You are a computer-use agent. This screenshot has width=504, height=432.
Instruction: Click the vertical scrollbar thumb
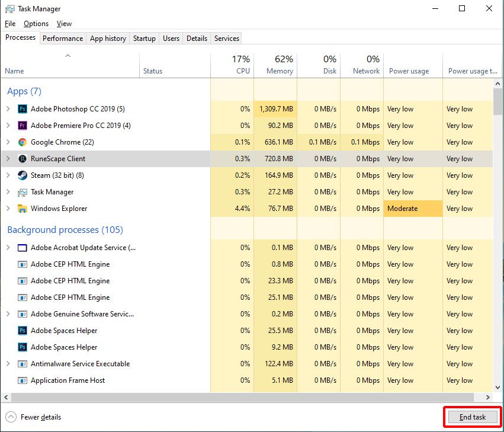pyautogui.click(x=497, y=101)
